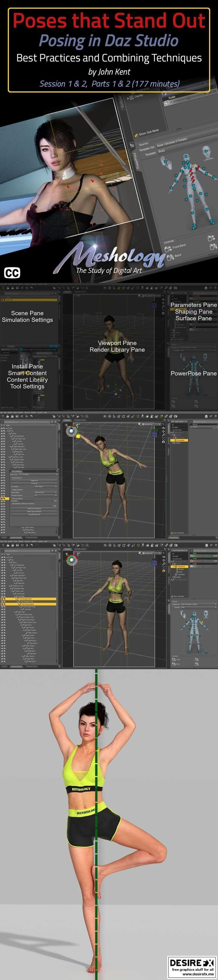Click Un-Pin All in Tool Settings pane
Viewport: 218px width, 980px height.
click(34, 484)
